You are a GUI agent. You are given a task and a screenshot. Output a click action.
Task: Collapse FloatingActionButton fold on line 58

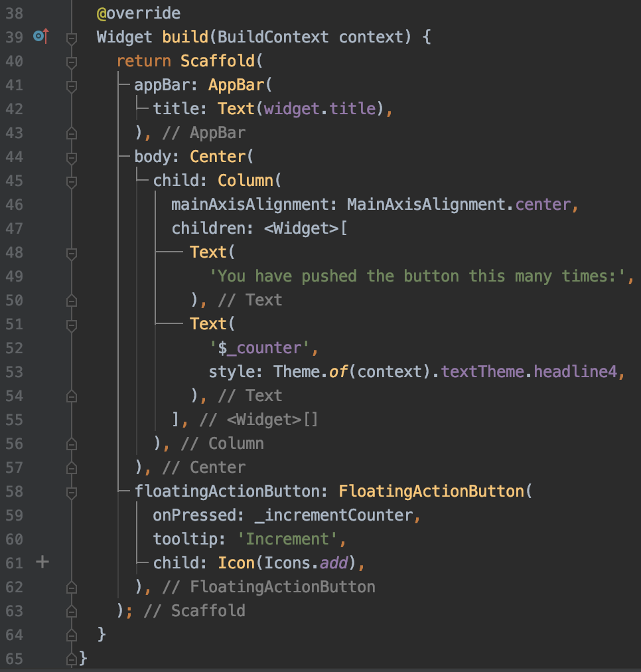[72, 493]
